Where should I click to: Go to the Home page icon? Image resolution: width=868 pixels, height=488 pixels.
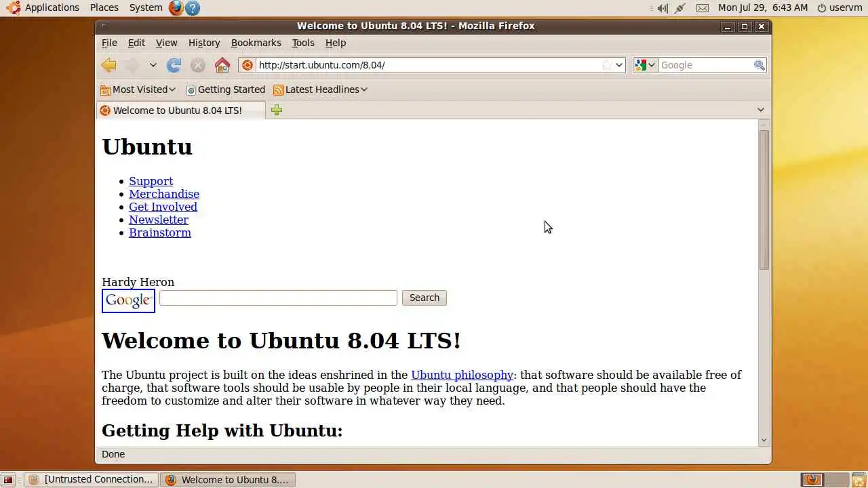pyautogui.click(x=222, y=65)
